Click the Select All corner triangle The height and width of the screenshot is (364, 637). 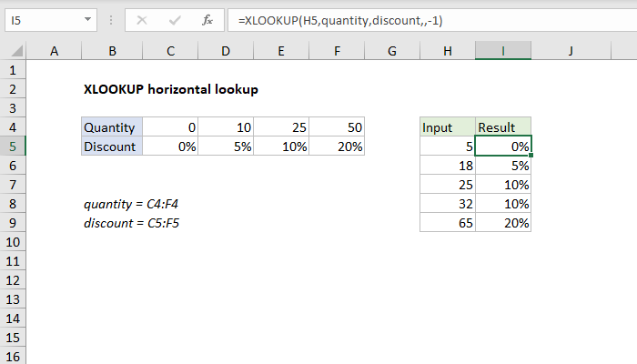click(x=17, y=51)
